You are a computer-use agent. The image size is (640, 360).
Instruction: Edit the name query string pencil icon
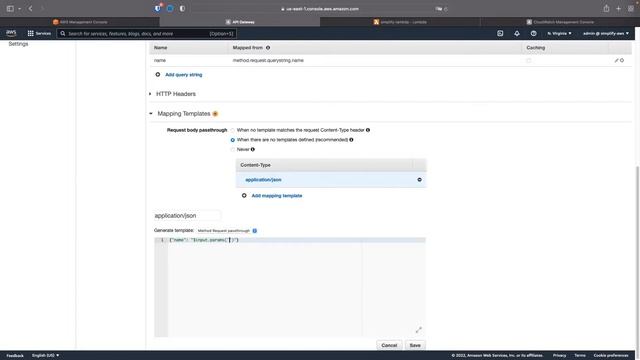click(x=616, y=60)
